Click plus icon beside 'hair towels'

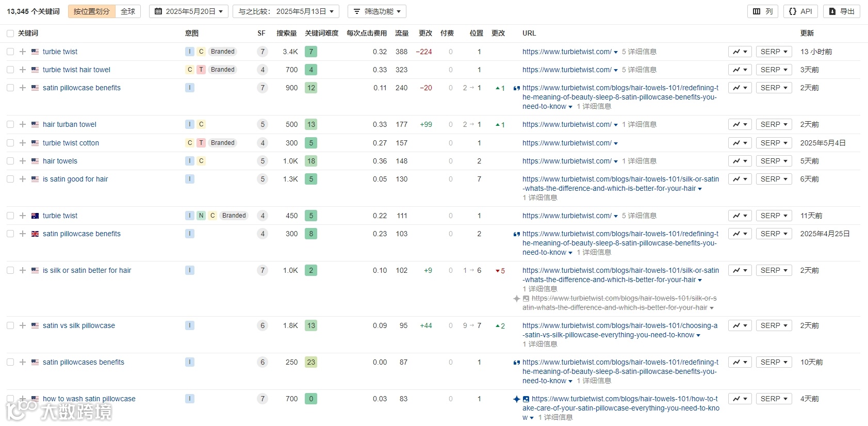[x=23, y=161]
